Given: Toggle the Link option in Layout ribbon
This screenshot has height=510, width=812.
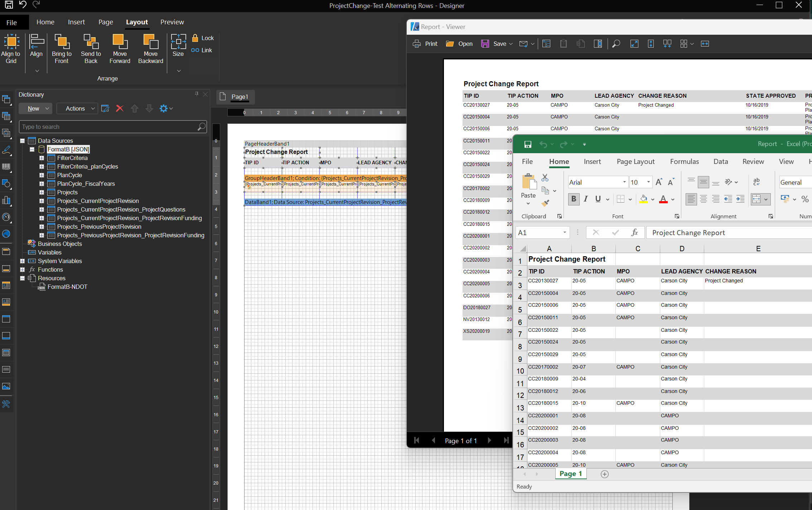Looking at the screenshot, I should pyautogui.click(x=202, y=50).
